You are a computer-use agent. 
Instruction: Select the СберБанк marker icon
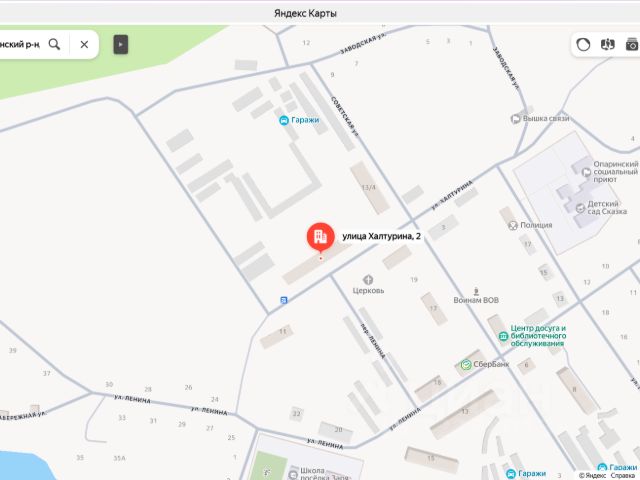466,364
